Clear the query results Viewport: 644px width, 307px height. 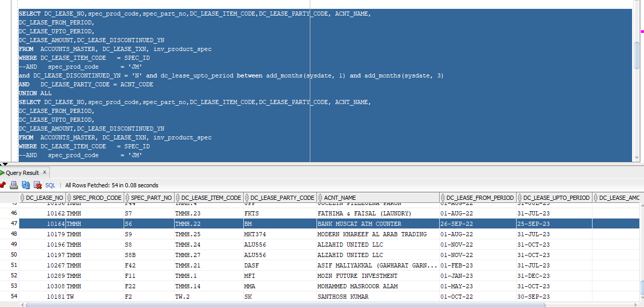click(x=37, y=185)
